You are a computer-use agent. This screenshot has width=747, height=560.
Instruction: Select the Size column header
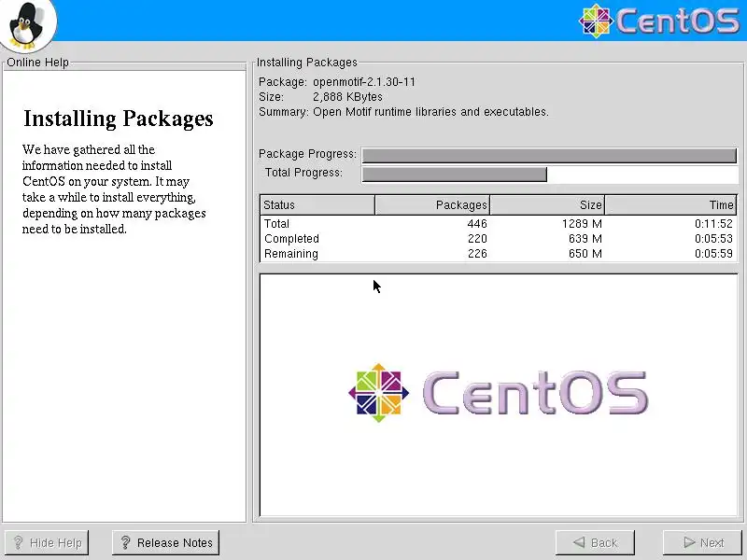(547, 204)
